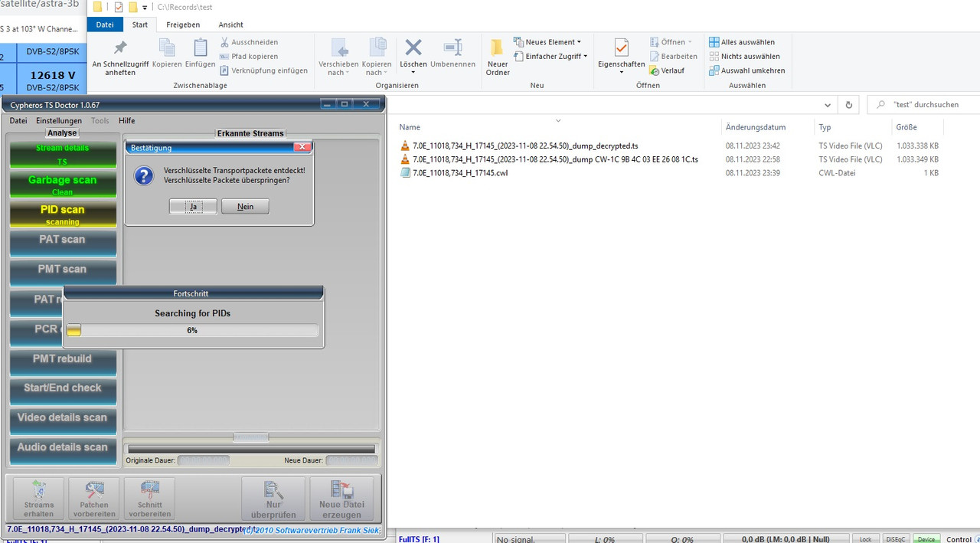Sort by the Name column header
Screen dimensions: 980x543
pyautogui.click(x=410, y=127)
